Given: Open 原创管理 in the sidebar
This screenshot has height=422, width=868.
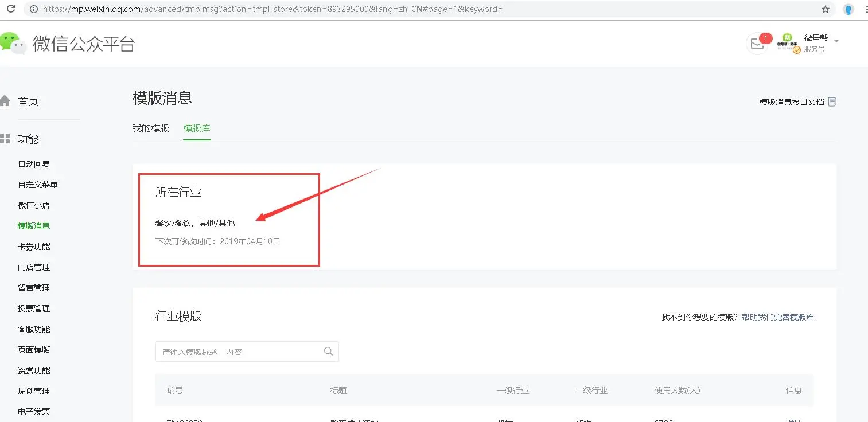Looking at the screenshot, I should tap(34, 391).
